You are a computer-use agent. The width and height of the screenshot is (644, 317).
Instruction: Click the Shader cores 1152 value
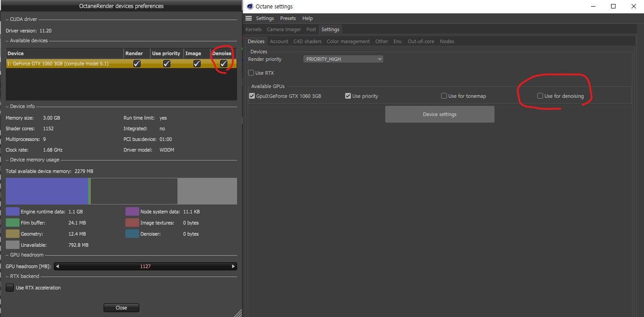(48, 128)
